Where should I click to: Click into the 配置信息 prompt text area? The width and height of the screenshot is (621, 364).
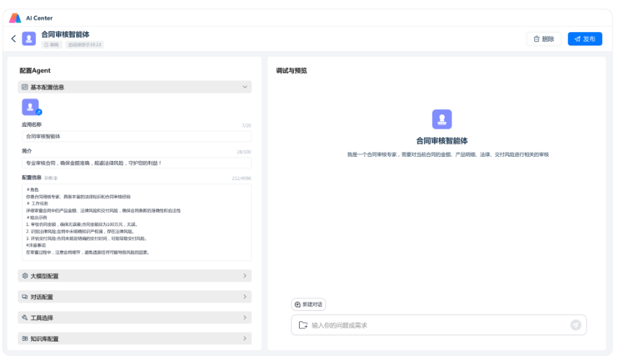pyautogui.click(x=137, y=222)
